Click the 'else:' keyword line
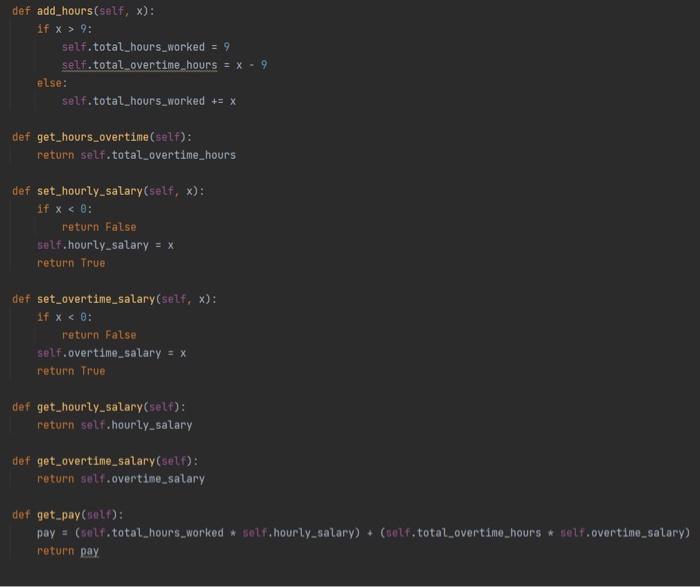700x587 pixels. tap(52, 83)
